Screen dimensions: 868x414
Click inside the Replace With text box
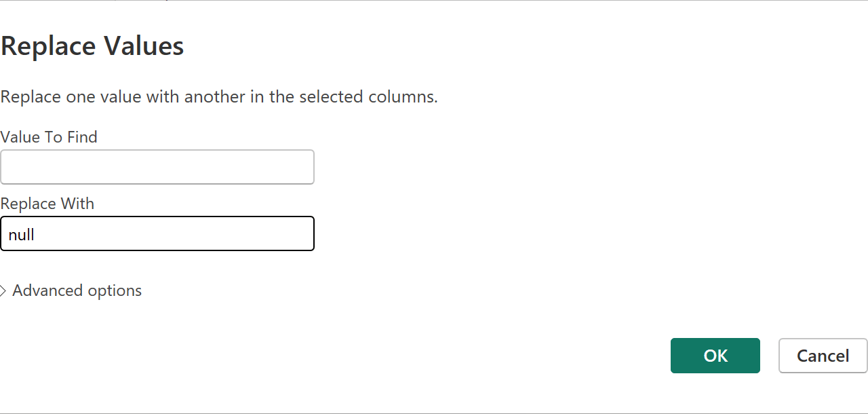click(157, 234)
